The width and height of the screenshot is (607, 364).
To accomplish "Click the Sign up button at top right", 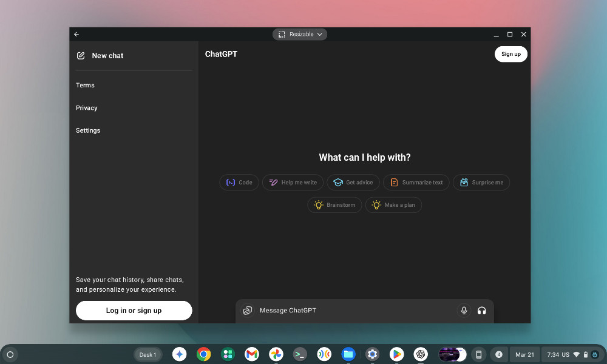I will coord(510,54).
